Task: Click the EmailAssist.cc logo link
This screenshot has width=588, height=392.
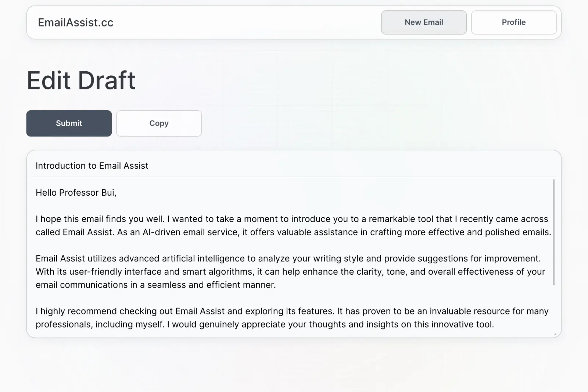Action: (75, 22)
